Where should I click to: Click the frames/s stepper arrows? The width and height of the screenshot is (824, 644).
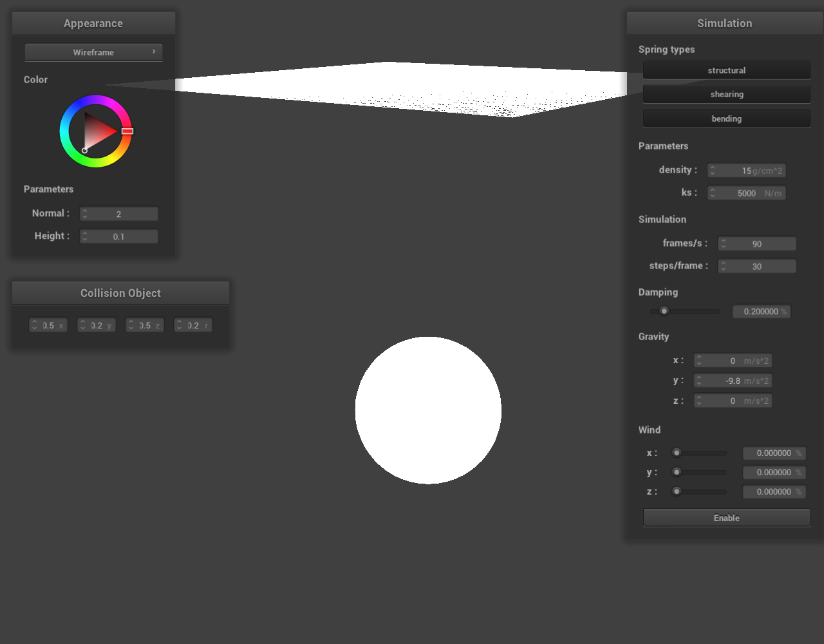tap(724, 244)
